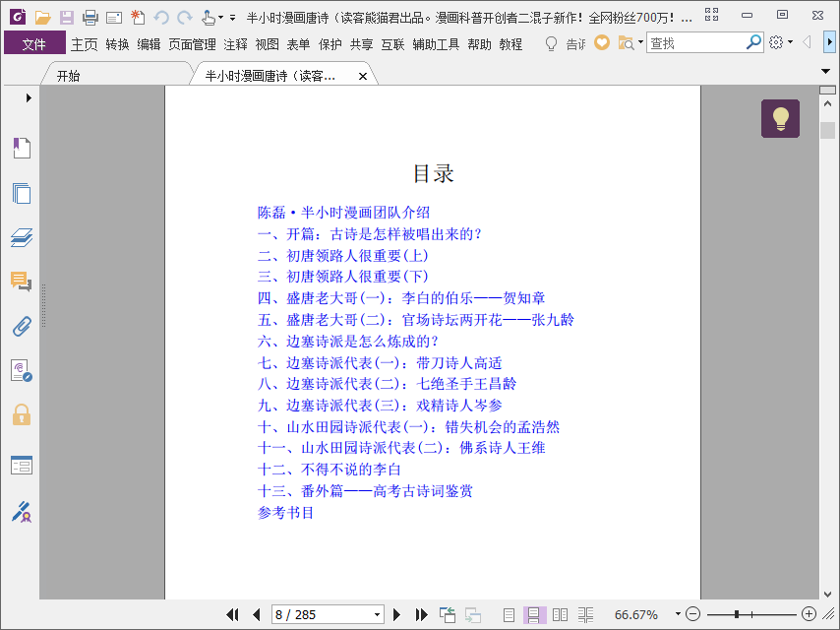Screen dimensions: 840x630
Task: Switch to single page view mode
Action: (509, 615)
